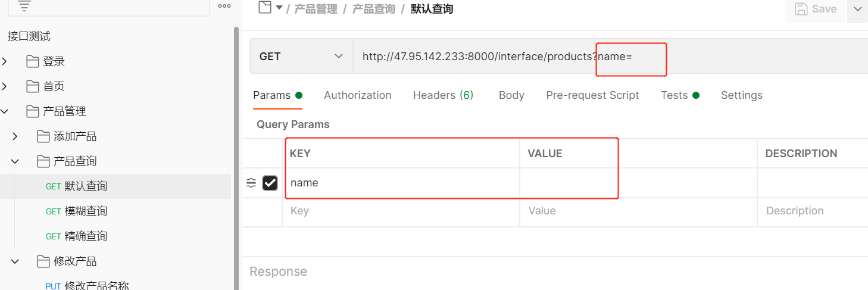This screenshot has width=868, height=290.
Task: Collapse the 产品查询 folder
Action: point(15,161)
